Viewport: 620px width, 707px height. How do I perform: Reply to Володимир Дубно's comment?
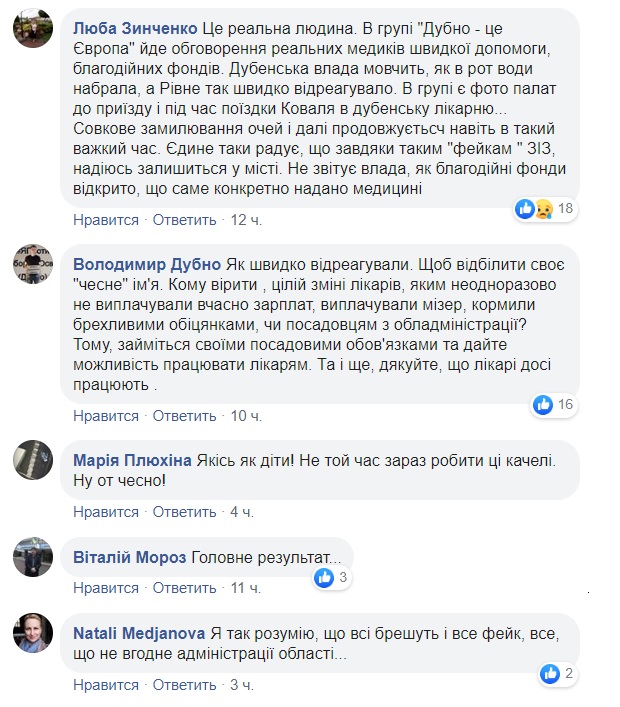click(x=184, y=415)
